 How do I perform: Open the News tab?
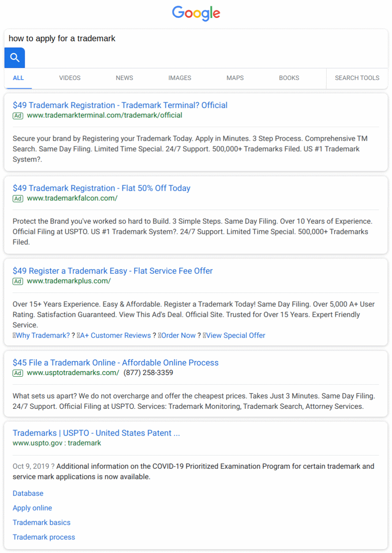tap(124, 78)
